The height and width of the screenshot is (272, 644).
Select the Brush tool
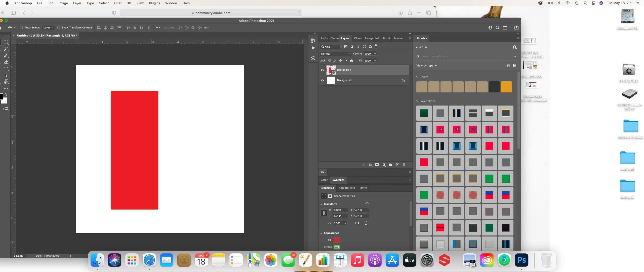(x=6, y=55)
